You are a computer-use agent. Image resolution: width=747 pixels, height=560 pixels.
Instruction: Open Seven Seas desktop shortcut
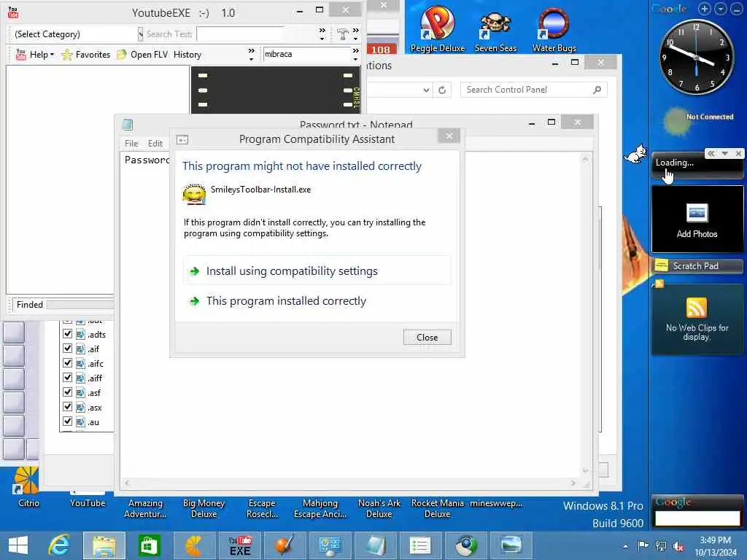(495, 28)
